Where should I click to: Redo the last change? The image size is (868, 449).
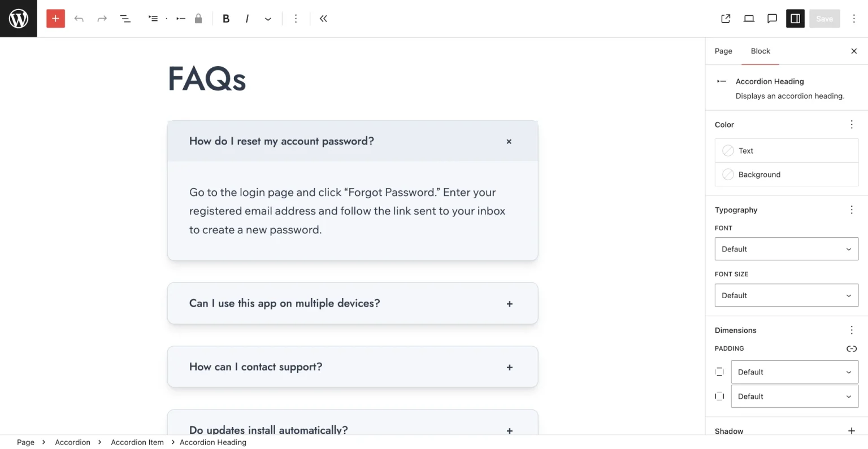(x=102, y=18)
